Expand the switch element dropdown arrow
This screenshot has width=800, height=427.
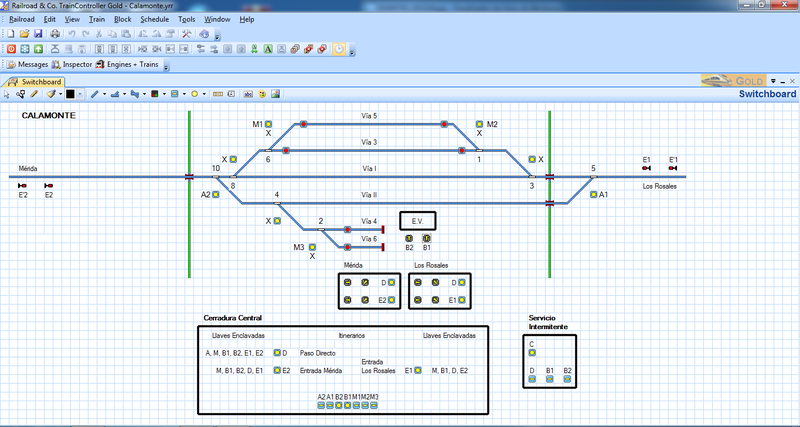(x=184, y=94)
